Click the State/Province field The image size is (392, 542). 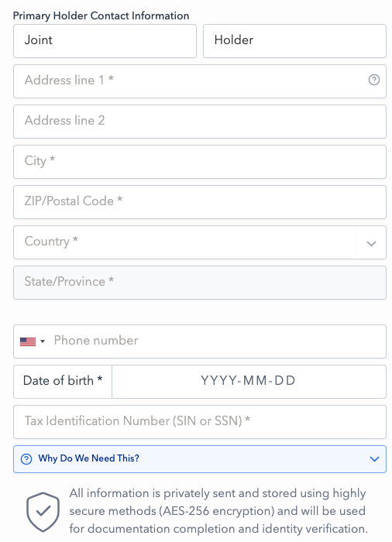(x=200, y=283)
